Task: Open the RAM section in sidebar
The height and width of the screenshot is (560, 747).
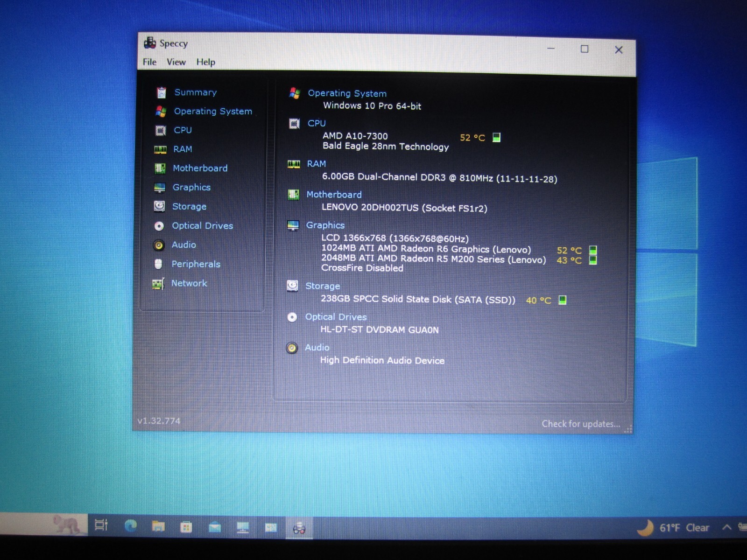Action: 183,149
